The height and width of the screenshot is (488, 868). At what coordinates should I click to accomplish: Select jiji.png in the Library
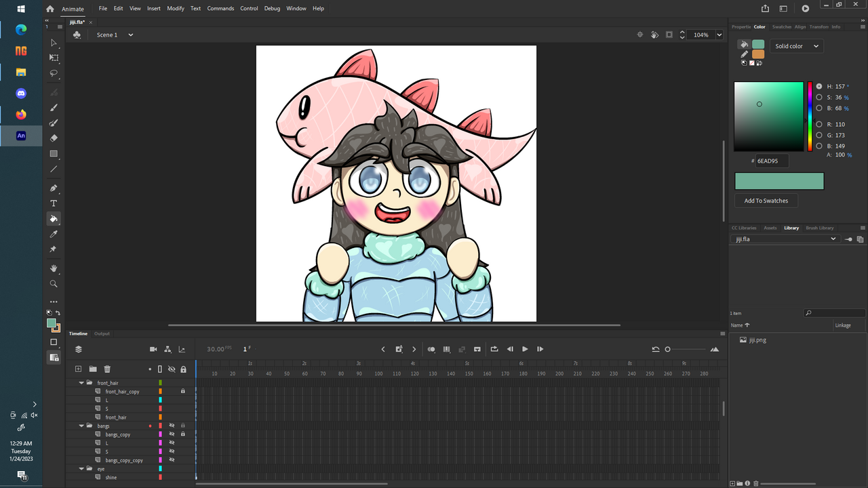(757, 340)
